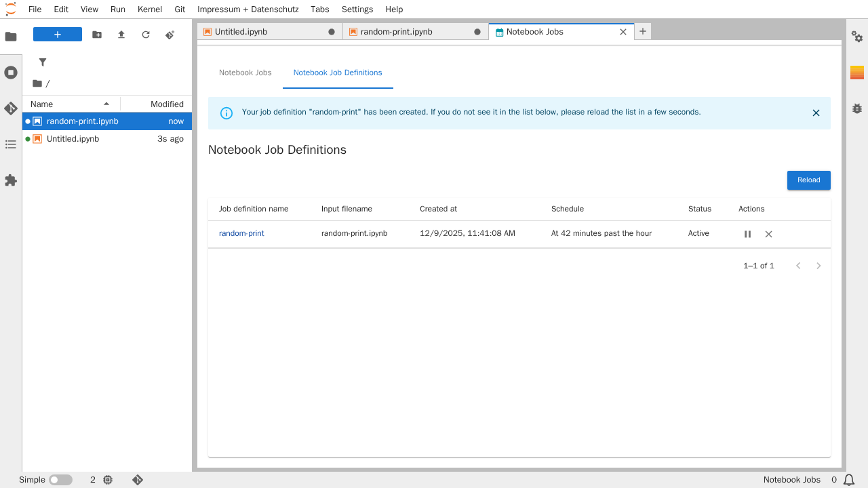This screenshot has height=488, width=868.
Task: Open the random-print job definition link
Action: [x=241, y=233]
